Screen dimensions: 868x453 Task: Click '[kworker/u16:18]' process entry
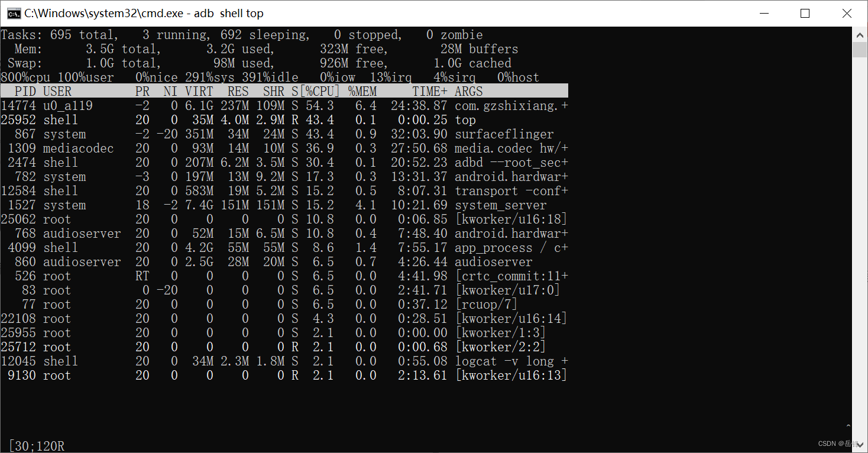(511, 219)
